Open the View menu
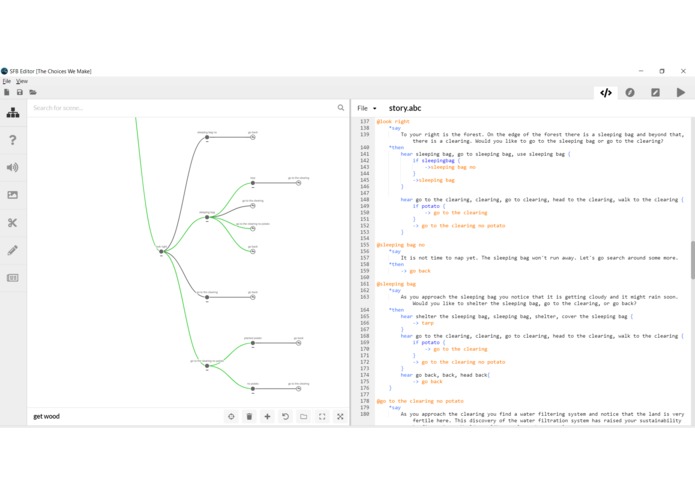Screen dimensions: 695x494 [22, 81]
